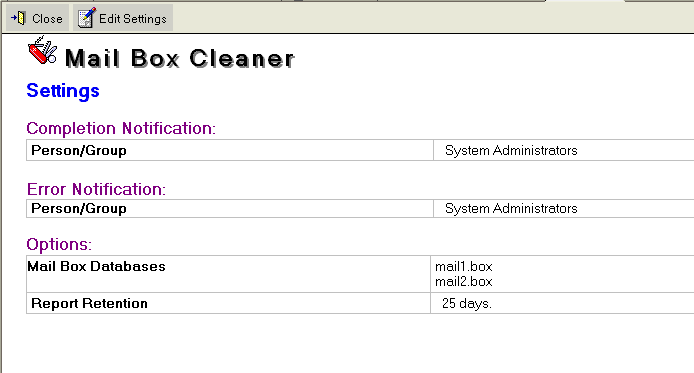
Task: Click the blue Settings heading
Action: pyautogui.click(x=63, y=91)
